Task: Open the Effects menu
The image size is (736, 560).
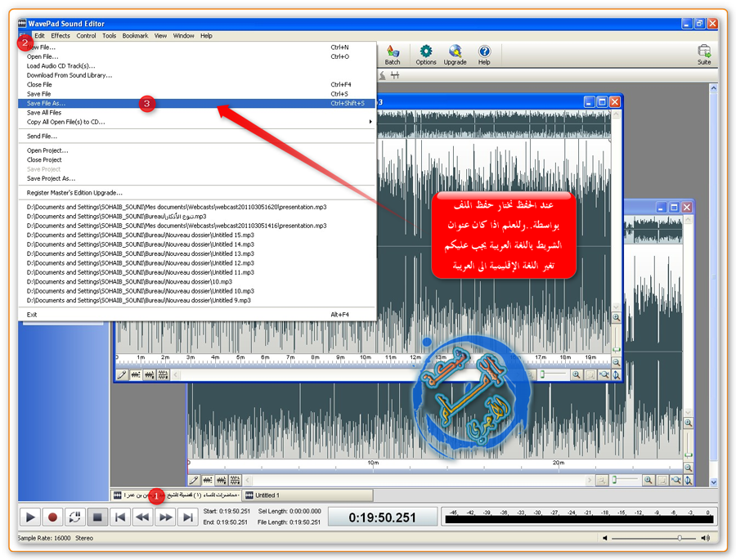Action: [61, 36]
